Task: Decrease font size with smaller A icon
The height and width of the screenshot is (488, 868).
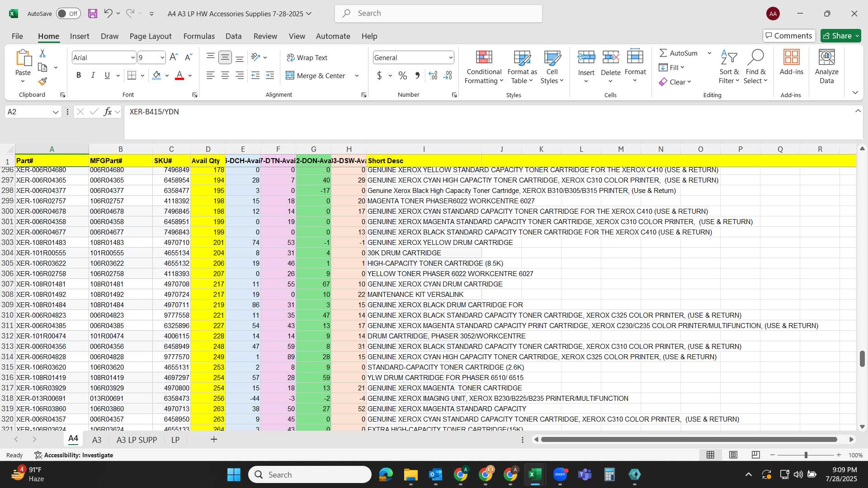Action: coord(189,57)
